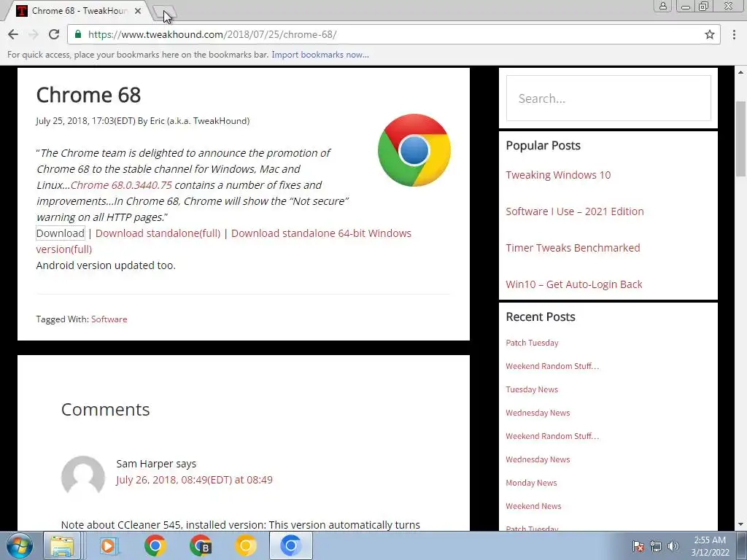
Task: Click the page vertical scrollbar thumb
Action: tap(741, 138)
